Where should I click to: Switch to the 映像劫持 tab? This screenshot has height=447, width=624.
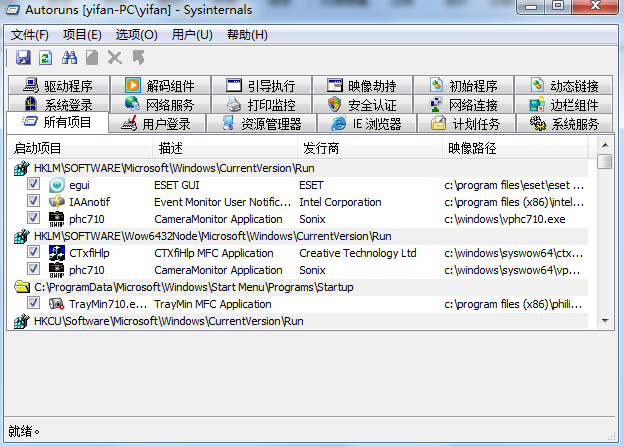(x=363, y=86)
